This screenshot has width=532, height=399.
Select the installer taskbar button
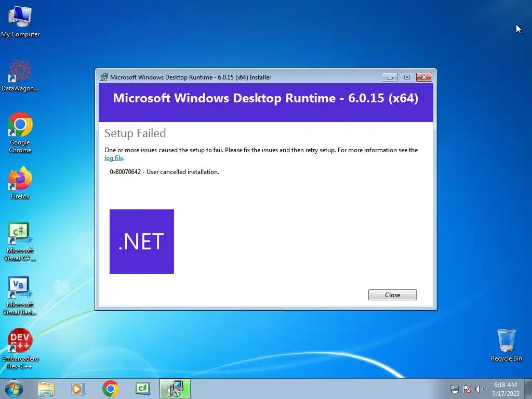(175, 389)
